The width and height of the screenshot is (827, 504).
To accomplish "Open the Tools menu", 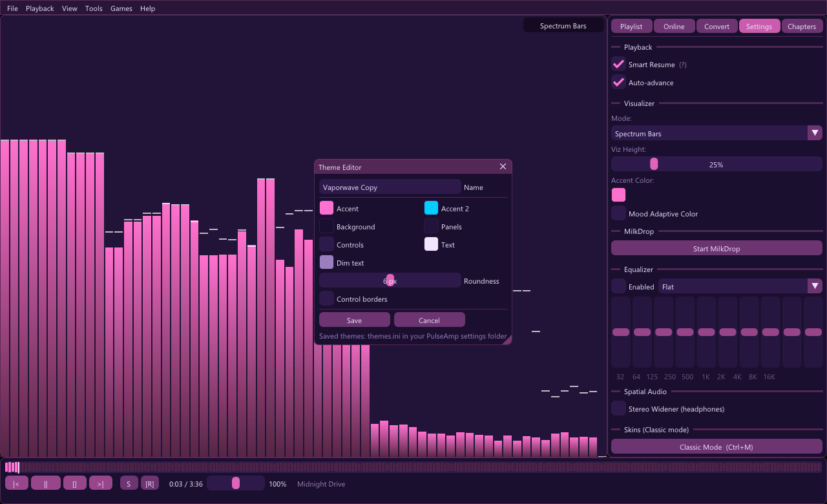I will 94,8.
